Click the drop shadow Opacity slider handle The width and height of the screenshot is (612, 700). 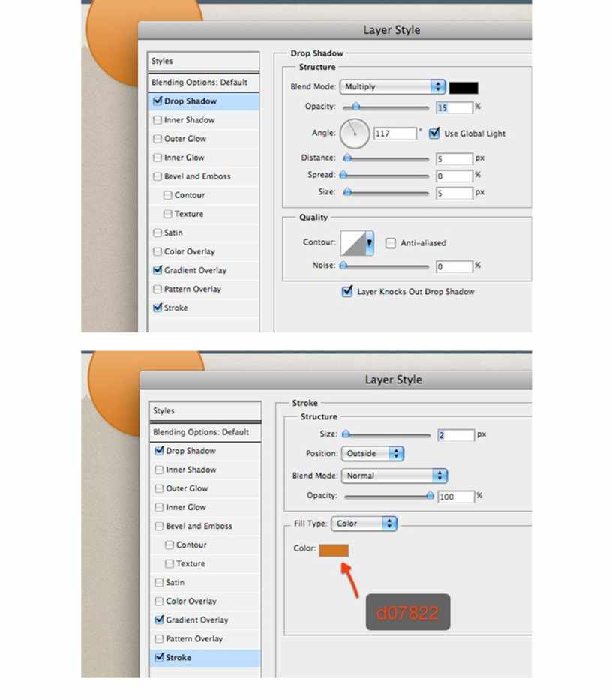355,107
